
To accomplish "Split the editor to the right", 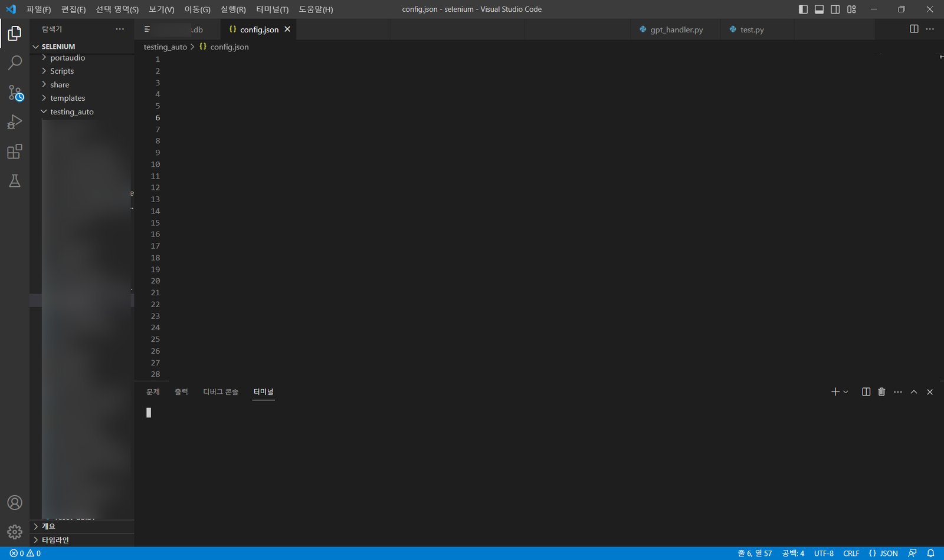I will coord(914,29).
